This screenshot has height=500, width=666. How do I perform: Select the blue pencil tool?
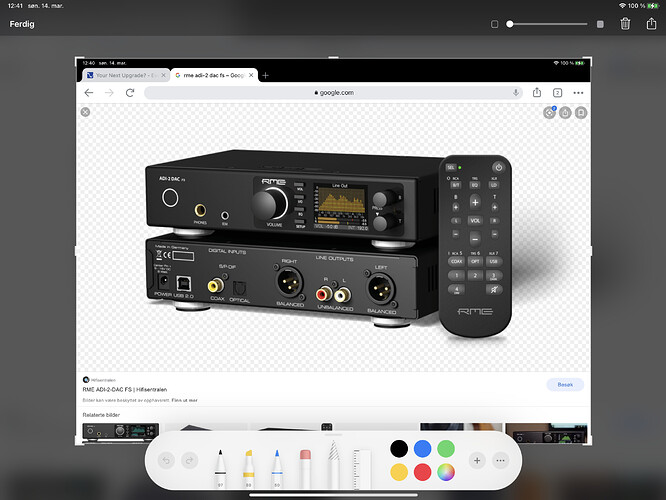coord(277,469)
